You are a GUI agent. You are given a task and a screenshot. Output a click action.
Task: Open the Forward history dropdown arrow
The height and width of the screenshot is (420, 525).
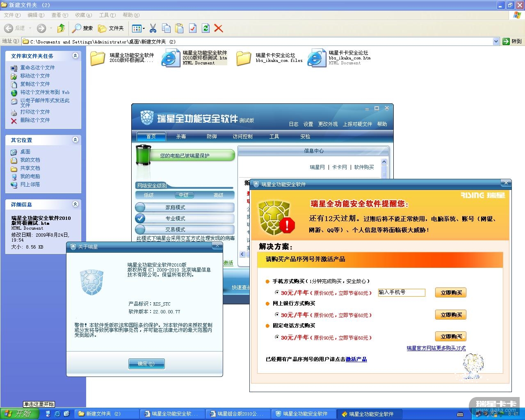pyautogui.click(x=51, y=28)
